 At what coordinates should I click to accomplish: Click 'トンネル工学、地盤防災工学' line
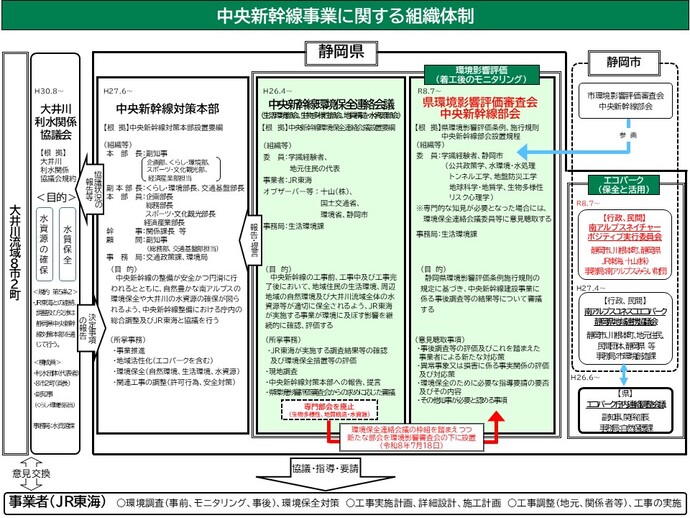tap(493, 176)
